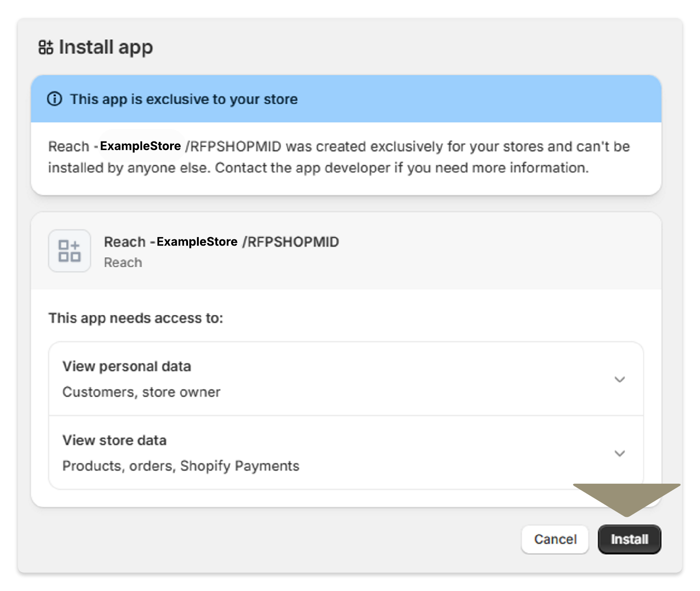This screenshot has width=700, height=591.
Task: Click the Install app header icon
Action: 46,47
